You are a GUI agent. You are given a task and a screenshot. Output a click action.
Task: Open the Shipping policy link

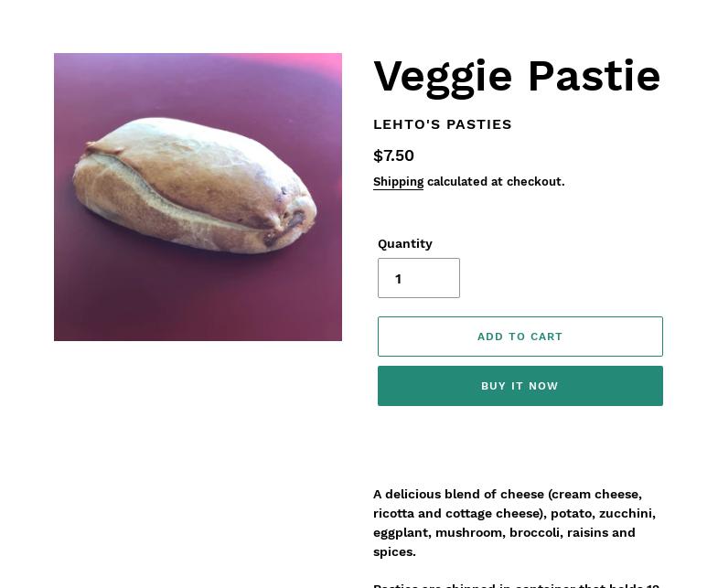[x=398, y=182]
